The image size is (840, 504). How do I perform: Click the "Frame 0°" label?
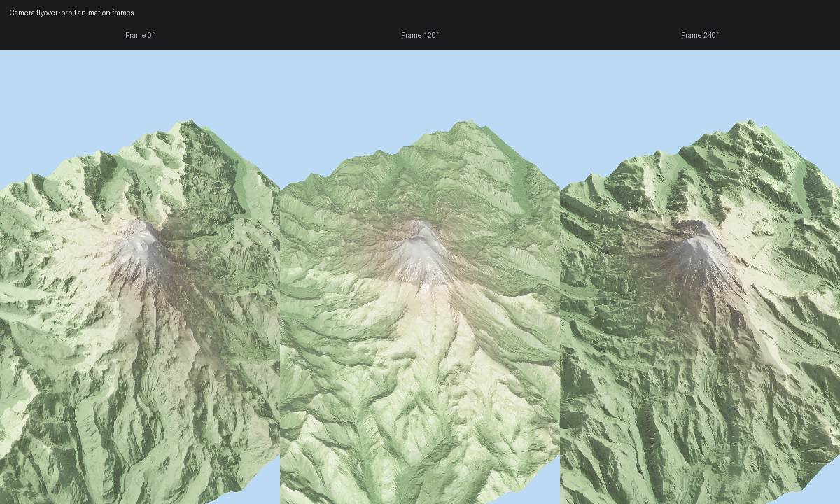click(140, 35)
